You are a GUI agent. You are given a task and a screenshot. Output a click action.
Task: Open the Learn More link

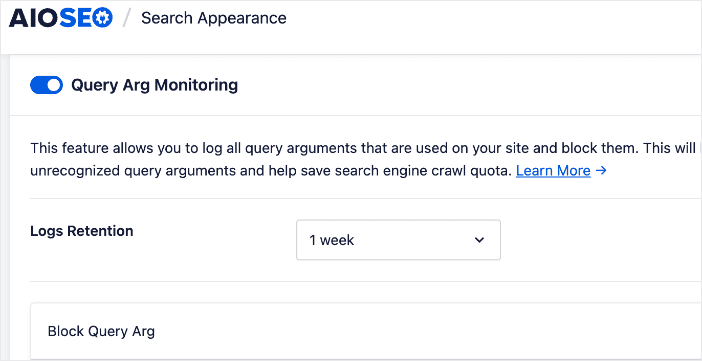pos(553,171)
